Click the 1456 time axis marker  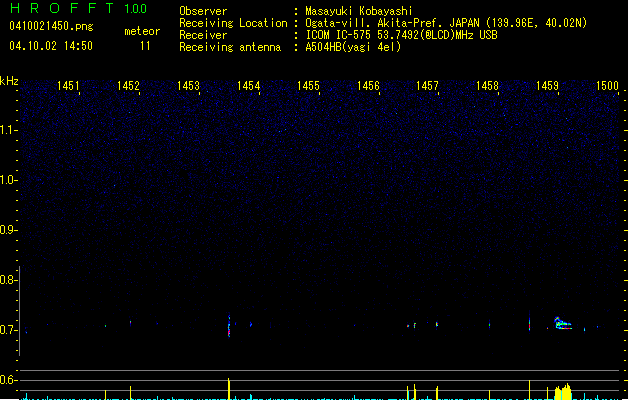click(x=368, y=86)
